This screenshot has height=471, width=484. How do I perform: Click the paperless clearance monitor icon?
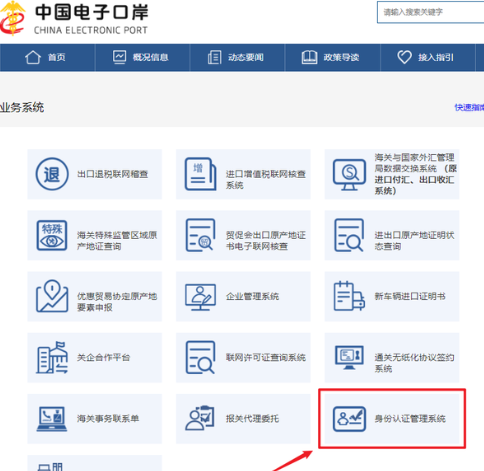349,358
